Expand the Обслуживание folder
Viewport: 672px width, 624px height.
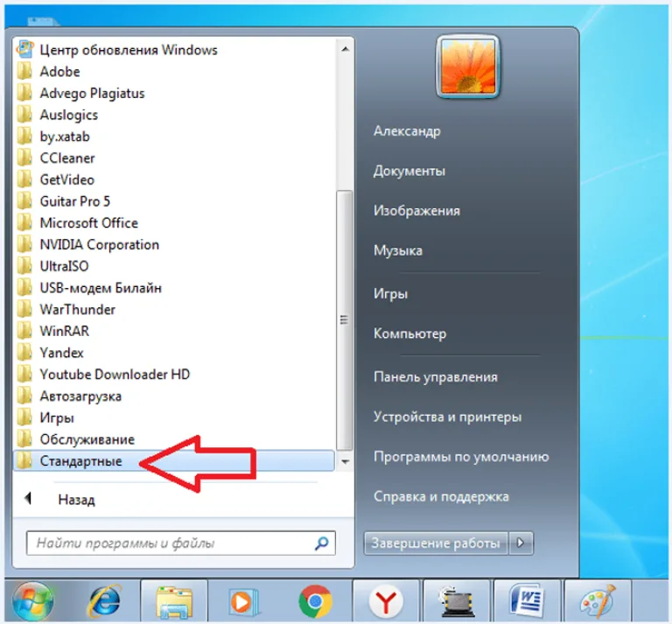[87, 439]
